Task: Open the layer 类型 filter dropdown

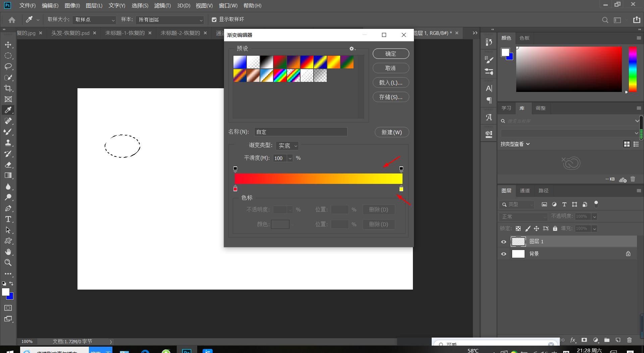Action: 517,204
